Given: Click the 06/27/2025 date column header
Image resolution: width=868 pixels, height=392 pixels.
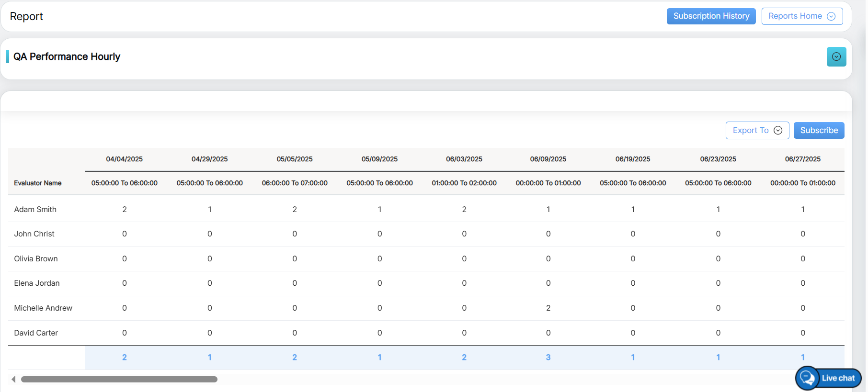Looking at the screenshot, I should coord(802,159).
